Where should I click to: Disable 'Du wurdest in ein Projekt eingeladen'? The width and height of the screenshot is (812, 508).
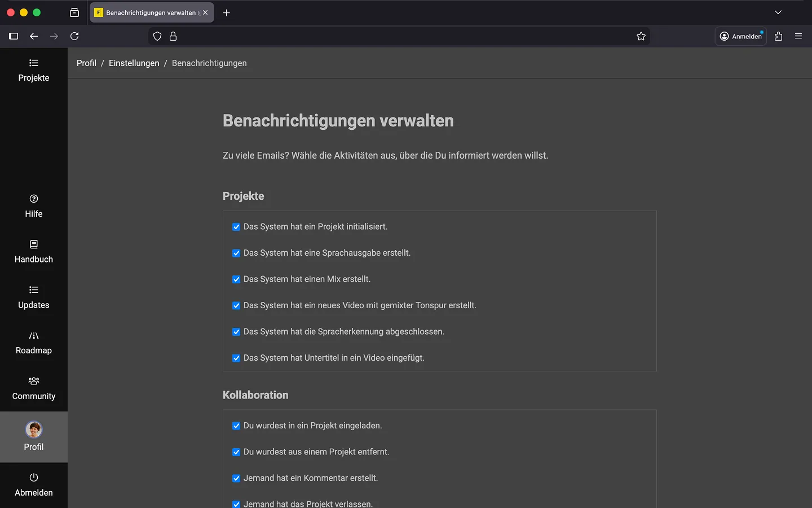pos(236,426)
